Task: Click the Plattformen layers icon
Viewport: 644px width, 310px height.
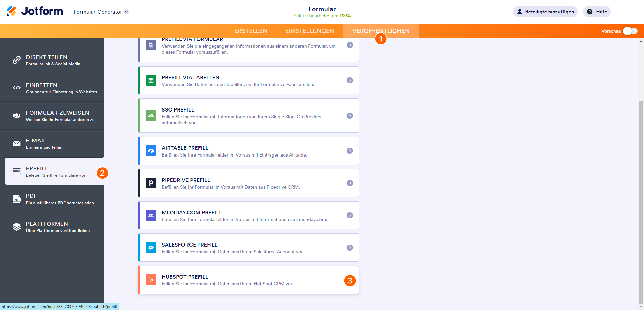Action: 17,227
